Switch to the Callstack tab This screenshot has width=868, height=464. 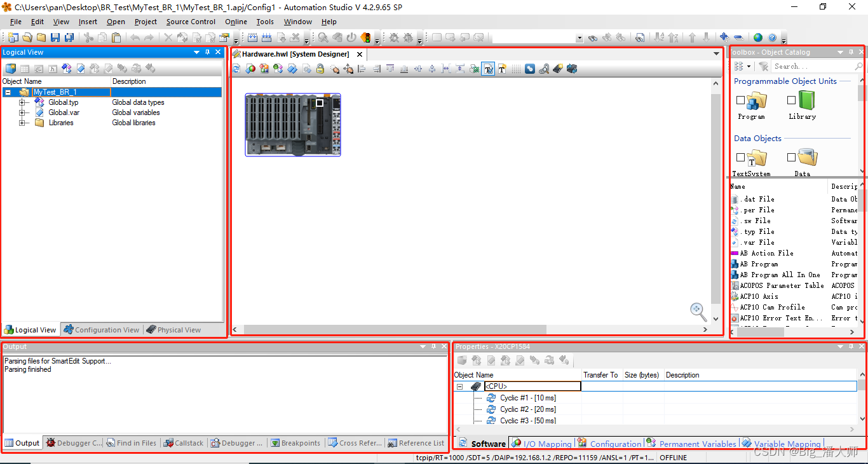(x=184, y=443)
